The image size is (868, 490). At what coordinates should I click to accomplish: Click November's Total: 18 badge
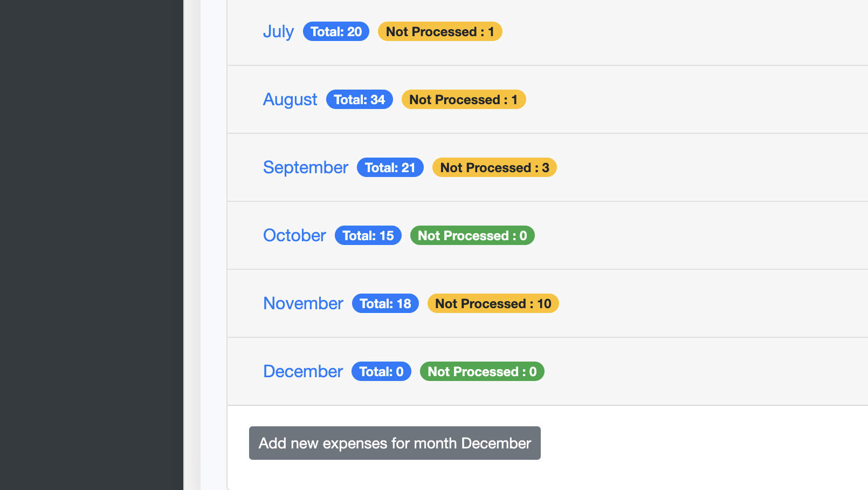pos(385,304)
